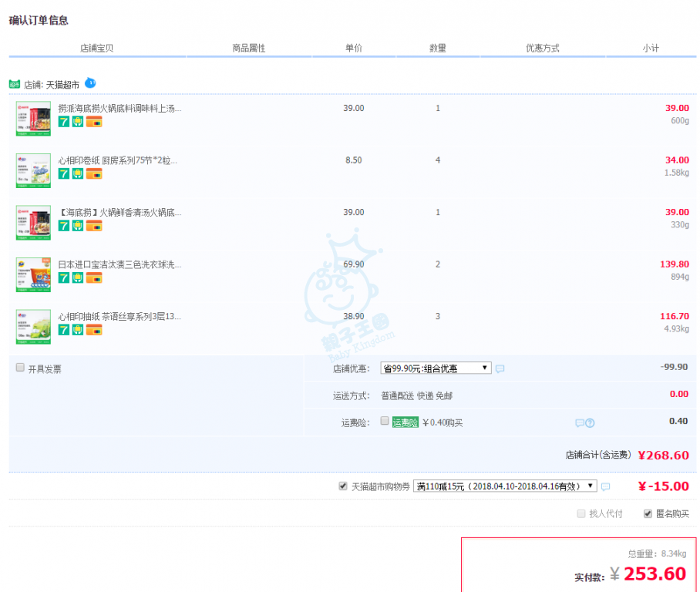Viewport: 700px width, 592px height.
Task: Expand the 满110减15元 coupon dropdown
Action: [505, 486]
